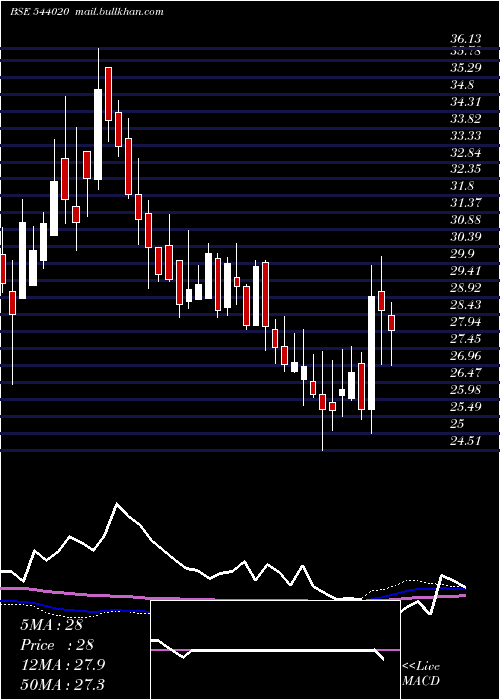Viewport: 500px width, 700px height.
Task: Click the 30.39 price level label
Action: (x=466, y=237)
